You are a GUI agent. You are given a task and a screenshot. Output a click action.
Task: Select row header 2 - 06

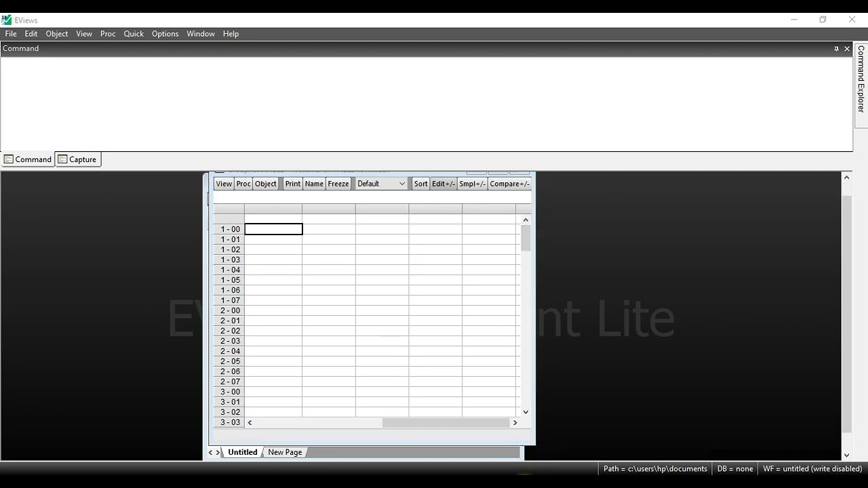click(229, 371)
